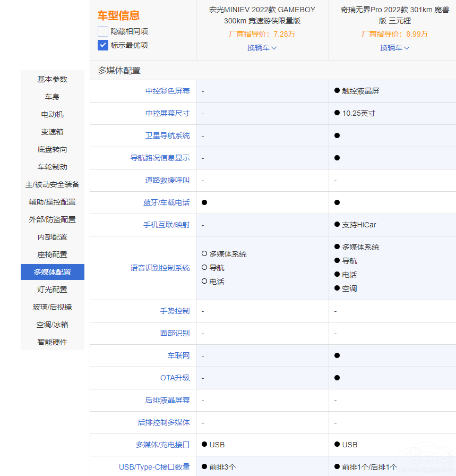Image resolution: width=456 pixels, height=476 pixels.
Task: Check the 隐藏相同项 checkbox
Action: click(103, 31)
